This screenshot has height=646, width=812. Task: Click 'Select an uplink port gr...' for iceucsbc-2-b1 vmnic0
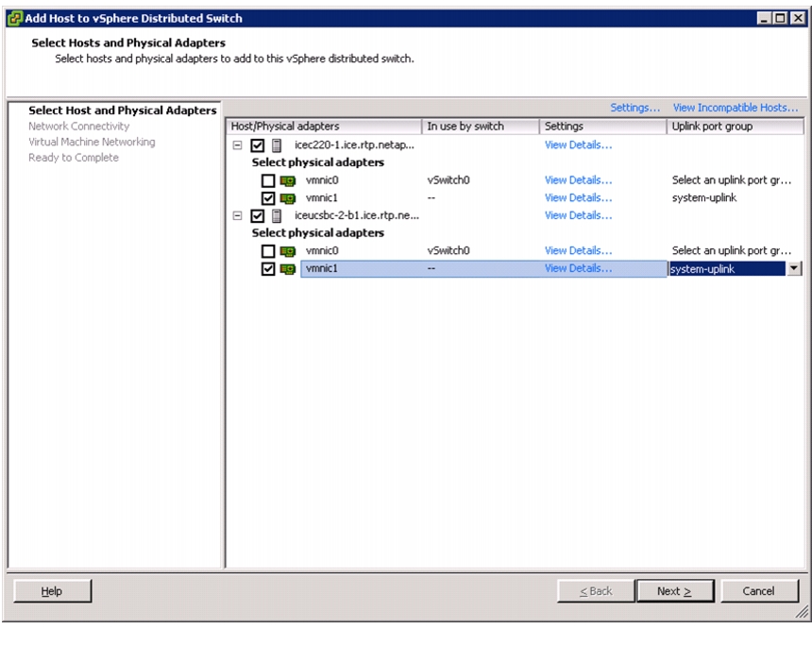point(731,250)
